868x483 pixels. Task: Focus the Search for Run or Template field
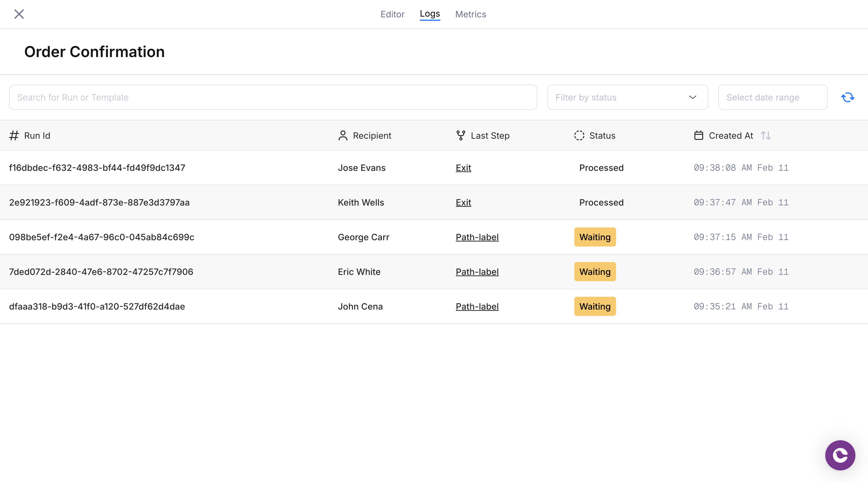coord(273,97)
